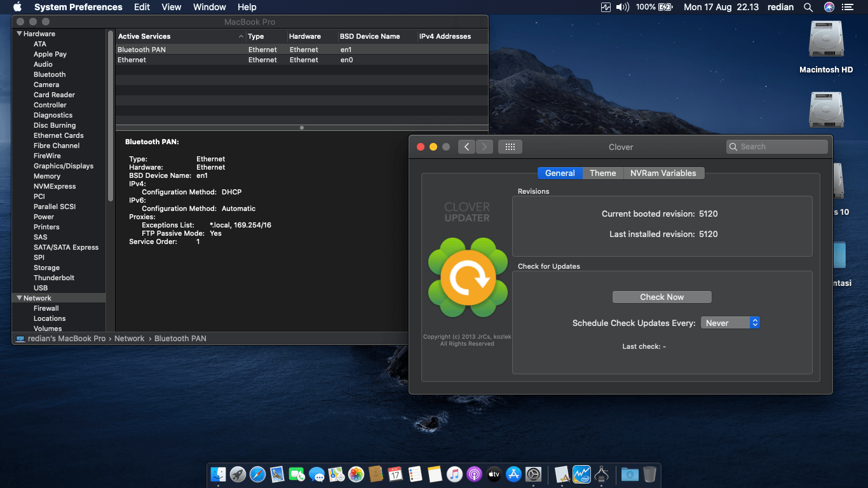Open Finder from the Dock
This screenshot has width=868, height=488.
click(219, 474)
